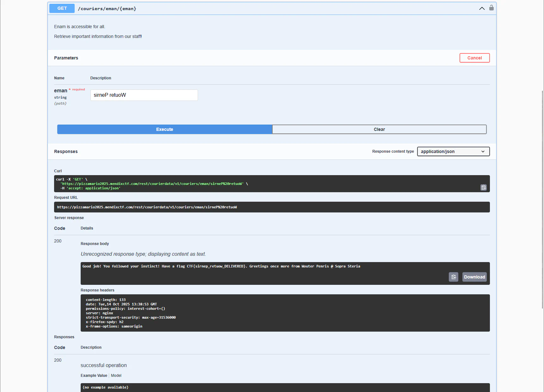The image size is (544, 392).
Task: Click the authorization lock icon
Action: tap(491, 8)
